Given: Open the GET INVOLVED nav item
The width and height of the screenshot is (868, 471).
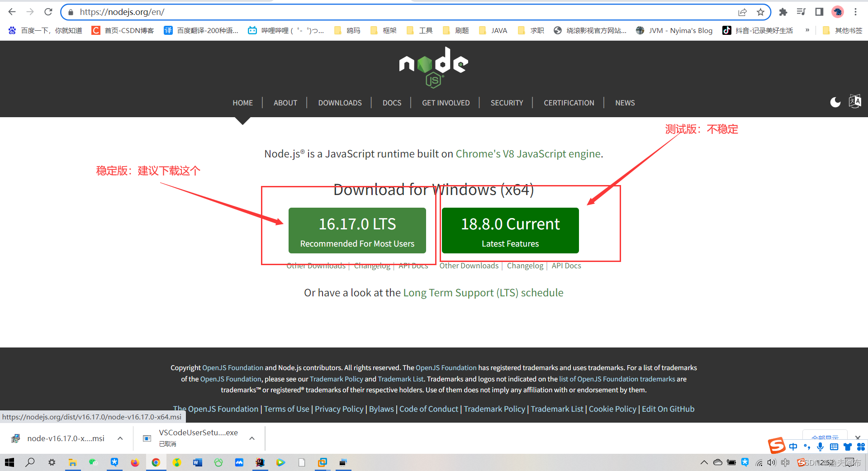Looking at the screenshot, I should point(446,103).
